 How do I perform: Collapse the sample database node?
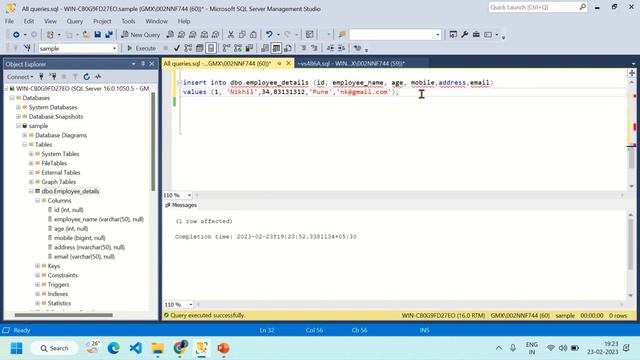18,126
